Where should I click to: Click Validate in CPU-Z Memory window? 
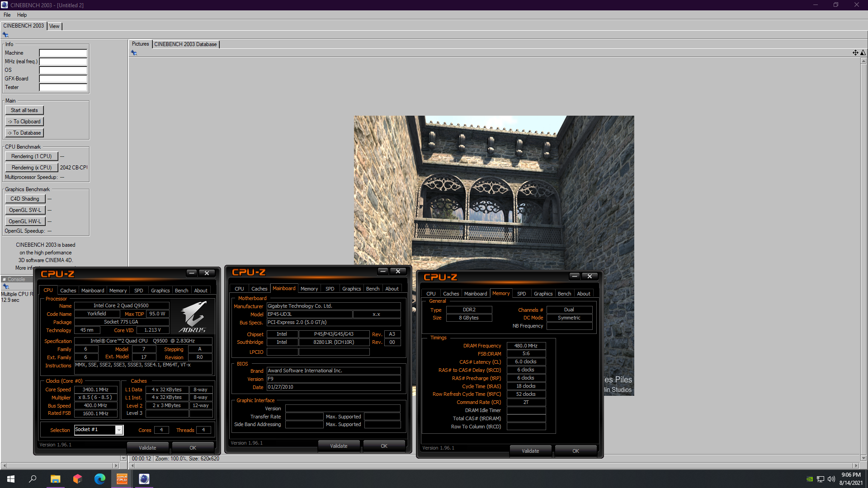click(530, 451)
